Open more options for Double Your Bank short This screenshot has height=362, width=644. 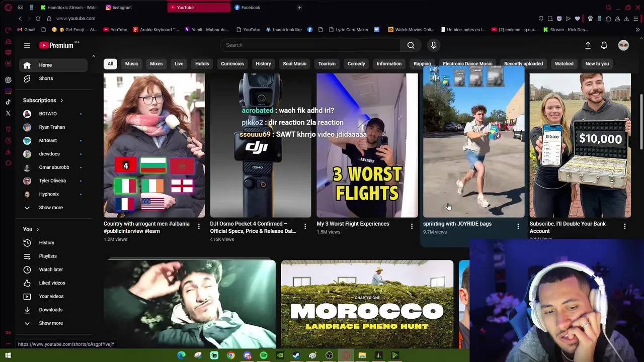click(x=625, y=227)
